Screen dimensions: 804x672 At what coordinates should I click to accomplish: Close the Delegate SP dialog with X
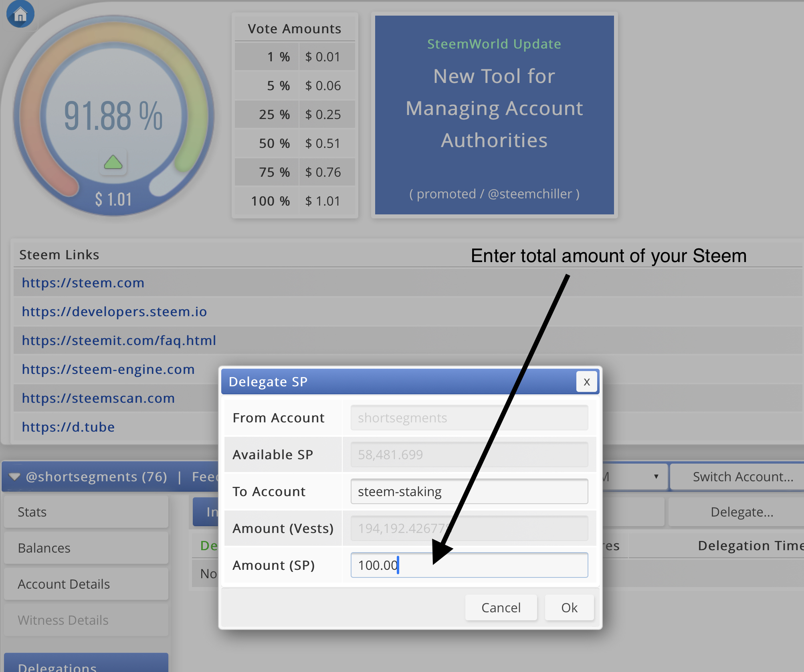tap(586, 382)
